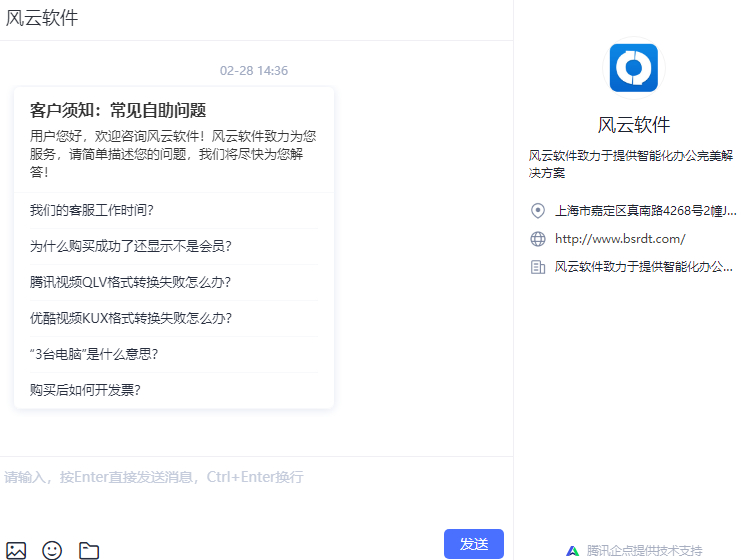
Task: Select question 优酷视频KUX格式转换失败怎么办?
Action: pyautogui.click(x=131, y=318)
